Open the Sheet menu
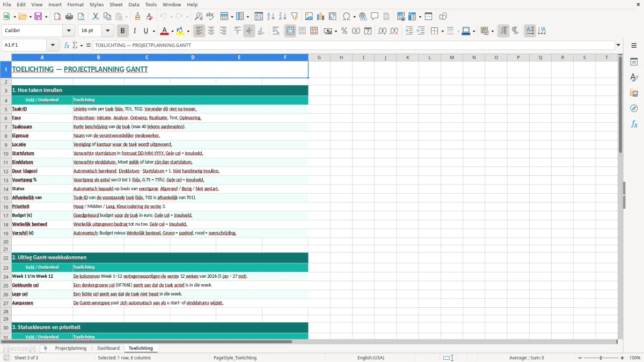The width and height of the screenshot is (644, 362). [116, 4]
